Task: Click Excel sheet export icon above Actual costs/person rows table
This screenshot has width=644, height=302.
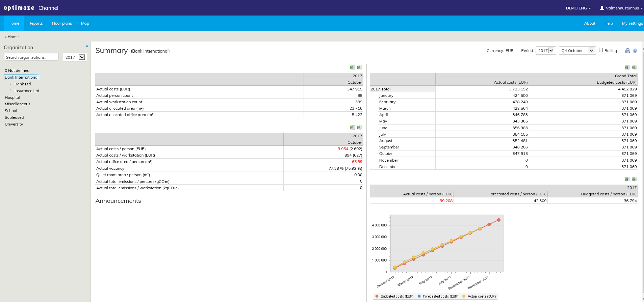Action: 353,128
